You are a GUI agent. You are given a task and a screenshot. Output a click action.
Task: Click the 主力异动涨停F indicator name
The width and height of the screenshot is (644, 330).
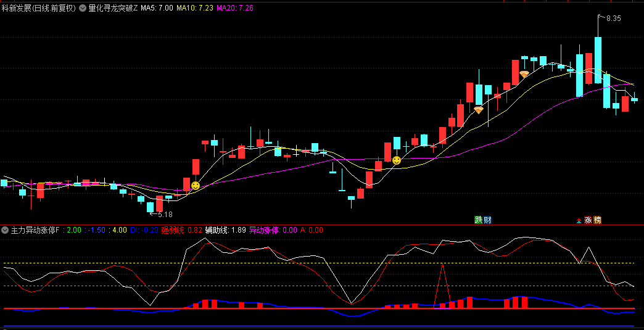35,230
